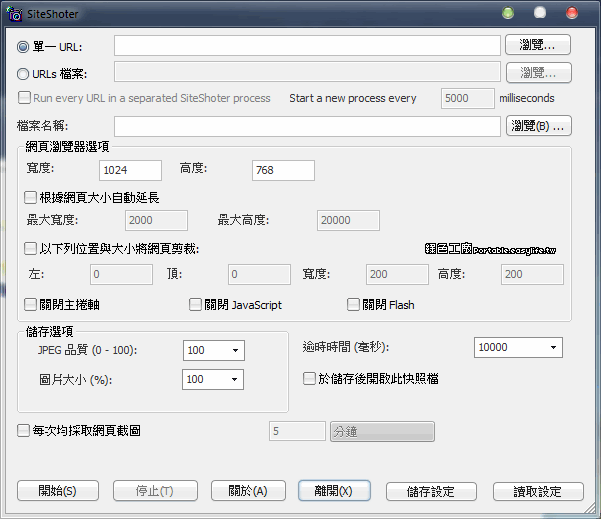Screen dimensions: 601x519
Task: Click the 檔案名稱 input field
Action: [307, 126]
